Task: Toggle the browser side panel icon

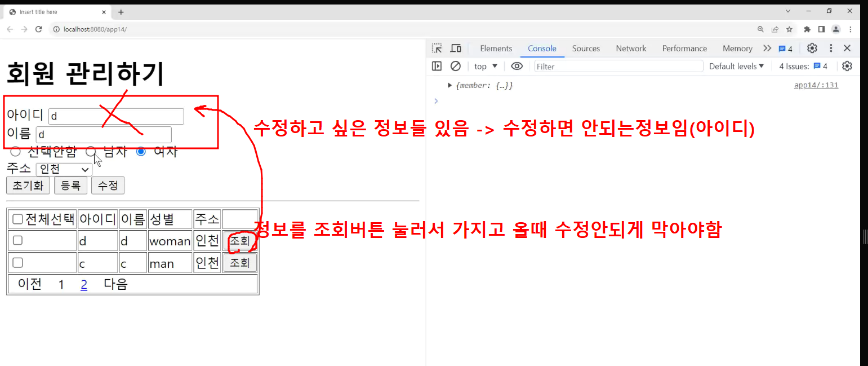Action: tap(821, 29)
